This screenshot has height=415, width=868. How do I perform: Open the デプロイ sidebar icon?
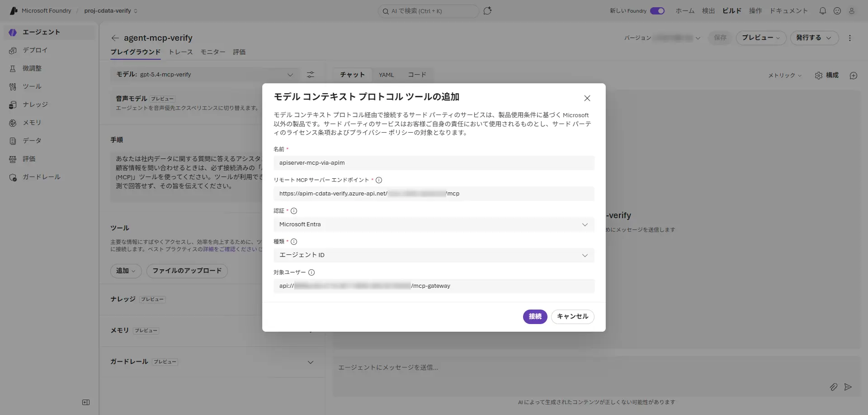[x=13, y=50]
